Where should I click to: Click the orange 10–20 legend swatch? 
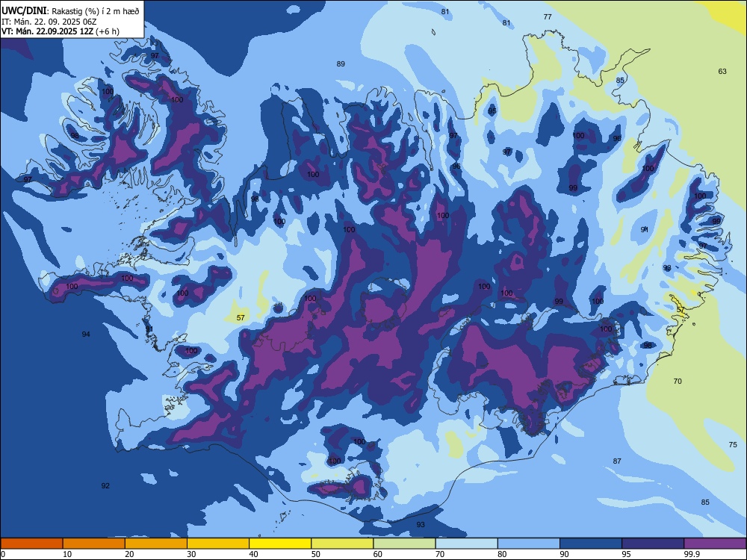tap(94, 544)
